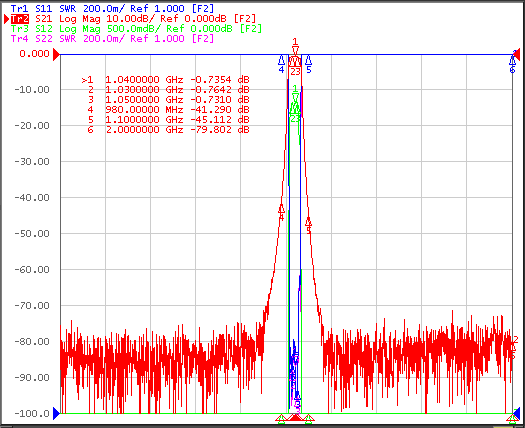
Task: Select the red marker 5 triangle on S21 trace
Action: point(308,221)
